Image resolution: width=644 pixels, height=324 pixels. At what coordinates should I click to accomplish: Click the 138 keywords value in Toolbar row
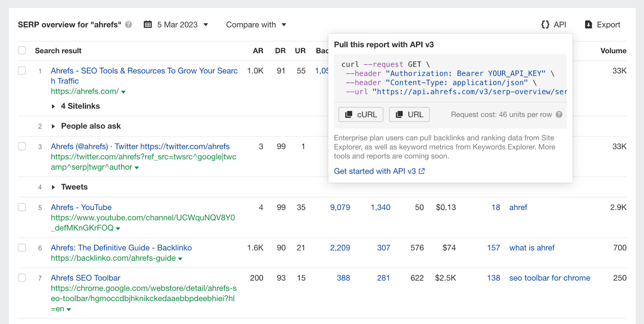[493, 278]
